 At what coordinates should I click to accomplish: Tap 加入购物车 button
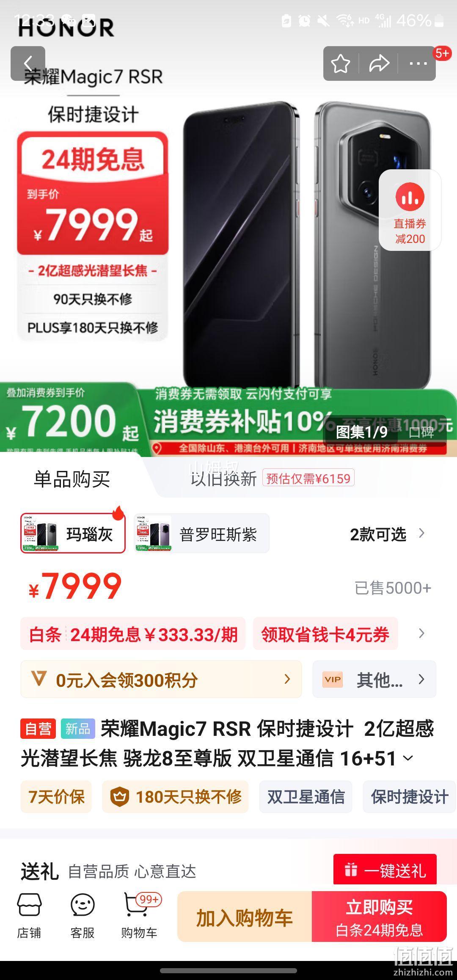245,917
